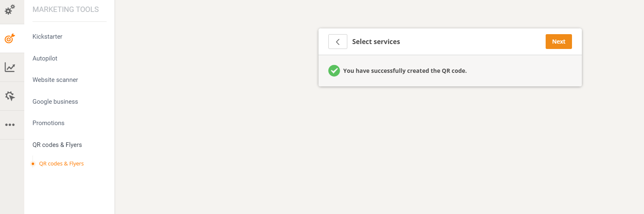Screen dimensions: 644x214
Task: Select Autopilot from marketing tools
Action: pyautogui.click(x=45, y=58)
